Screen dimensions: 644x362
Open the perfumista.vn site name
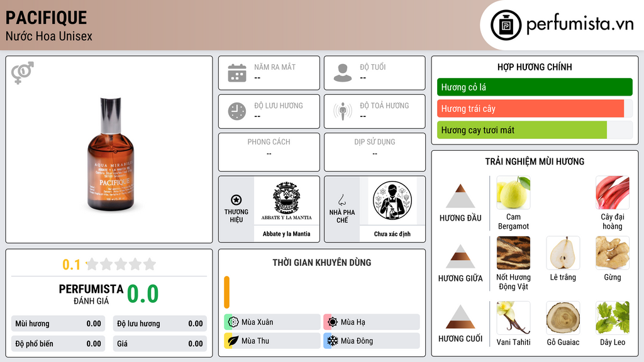(x=580, y=25)
